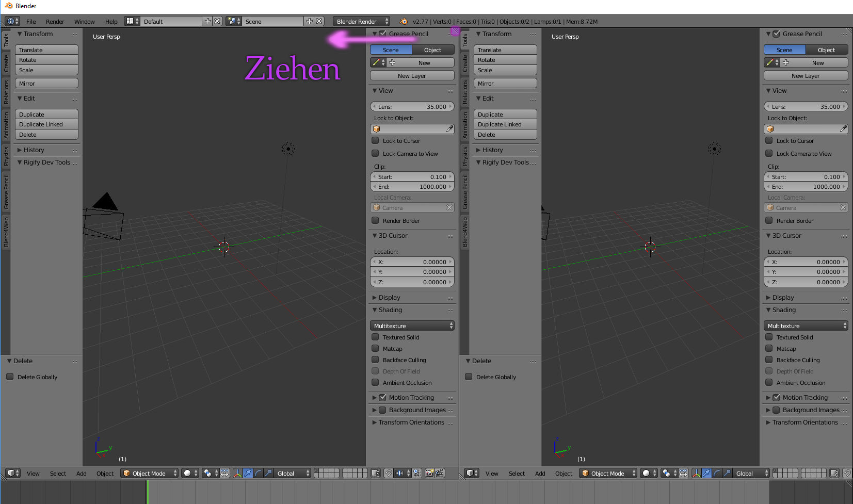Click the 3D Cursor X location field in the right panel
The width and height of the screenshot is (853, 504).
806,262
